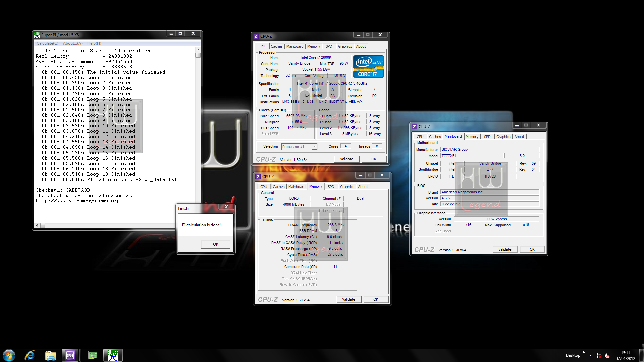Click the network tray icon
Screen dimensions: 644x362
coord(599,356)
